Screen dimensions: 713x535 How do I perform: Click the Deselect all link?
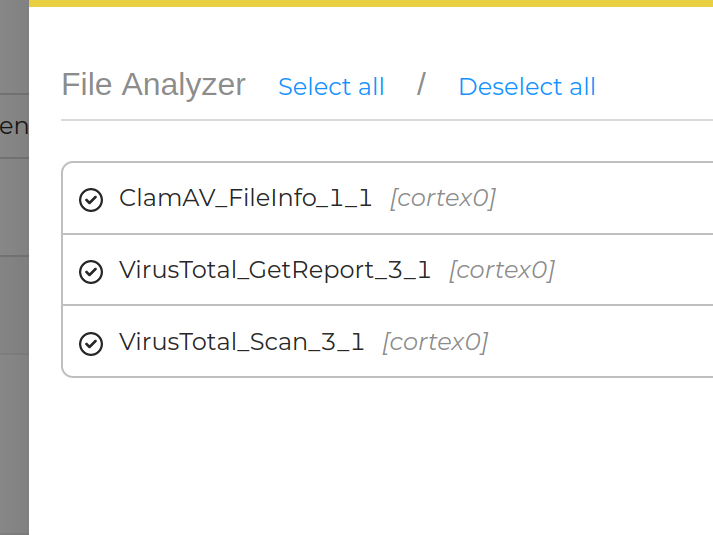tap(527, 86)
